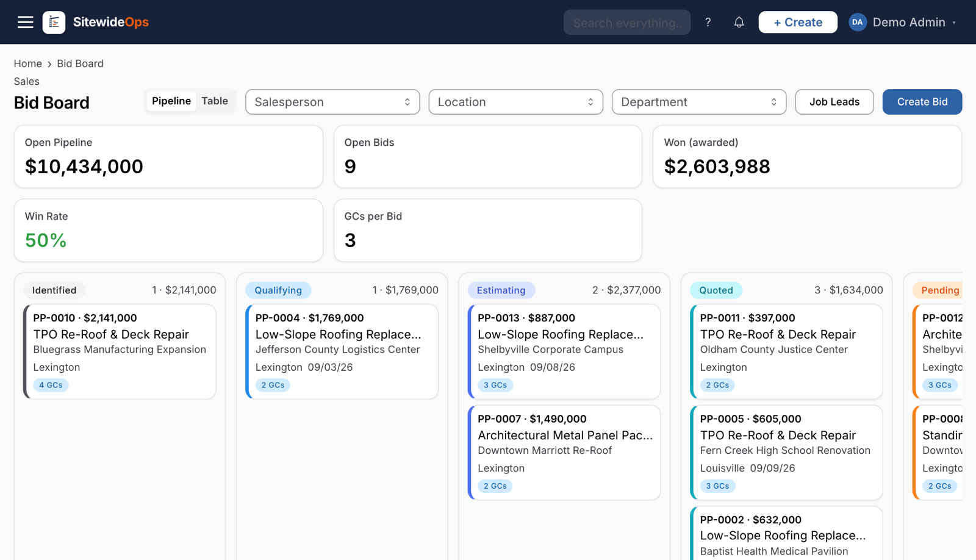Click the Estimating column total 2 · $2,377,000
The image size is (976, 560).
626,290
